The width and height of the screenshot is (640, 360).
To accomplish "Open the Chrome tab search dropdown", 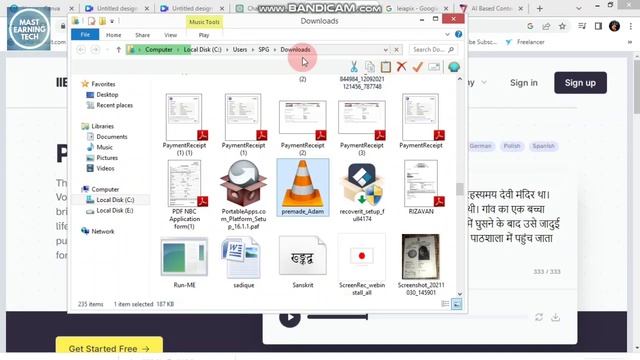I will click(x=579, y=8).
